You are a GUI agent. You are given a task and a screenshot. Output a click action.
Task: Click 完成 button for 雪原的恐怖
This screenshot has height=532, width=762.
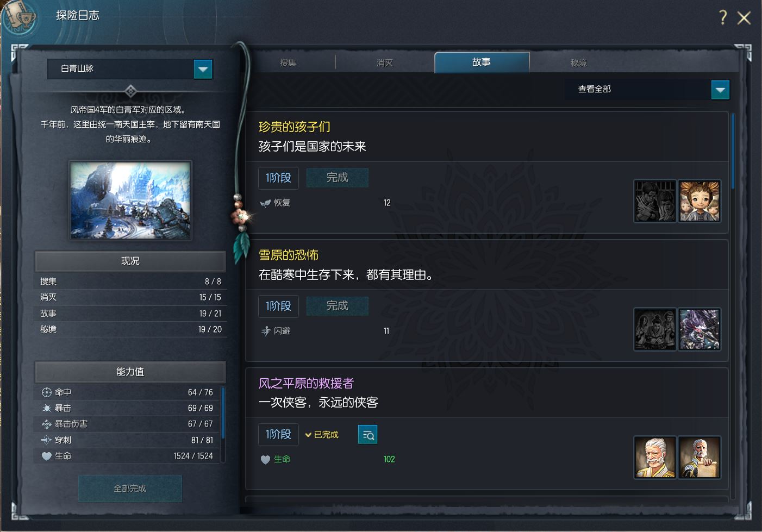[338, 306]
